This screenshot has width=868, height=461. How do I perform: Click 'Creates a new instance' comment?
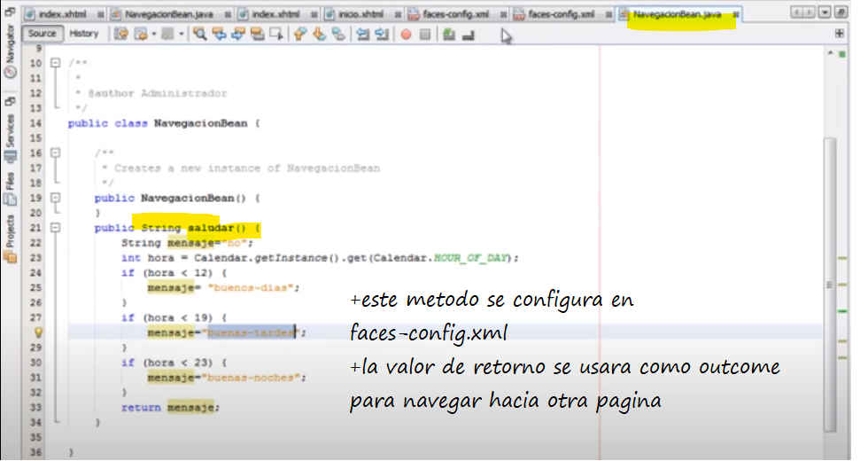(247, 168)
